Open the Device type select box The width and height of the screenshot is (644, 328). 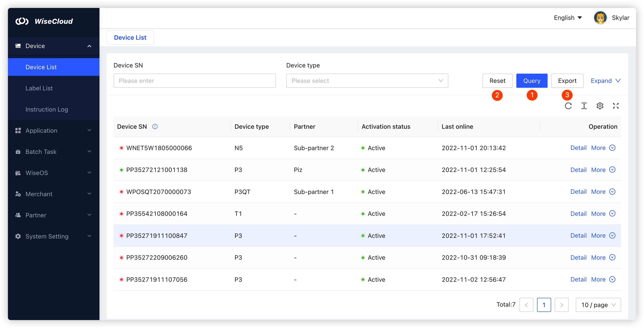tap(367, 81)
